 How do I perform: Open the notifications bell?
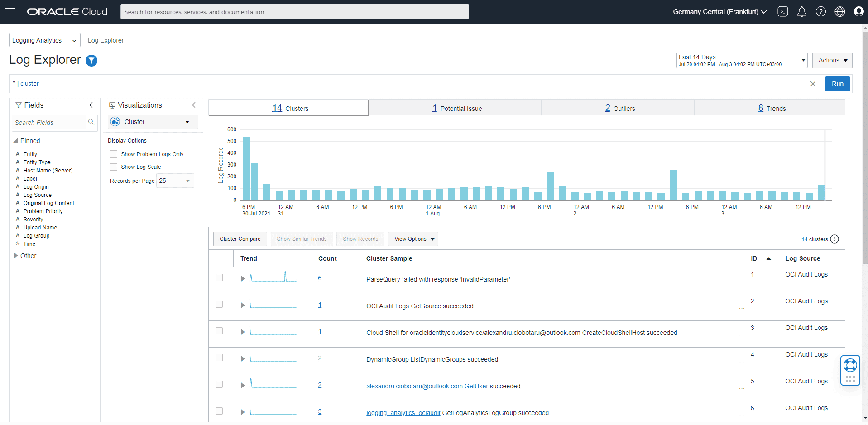pos(802,12)
